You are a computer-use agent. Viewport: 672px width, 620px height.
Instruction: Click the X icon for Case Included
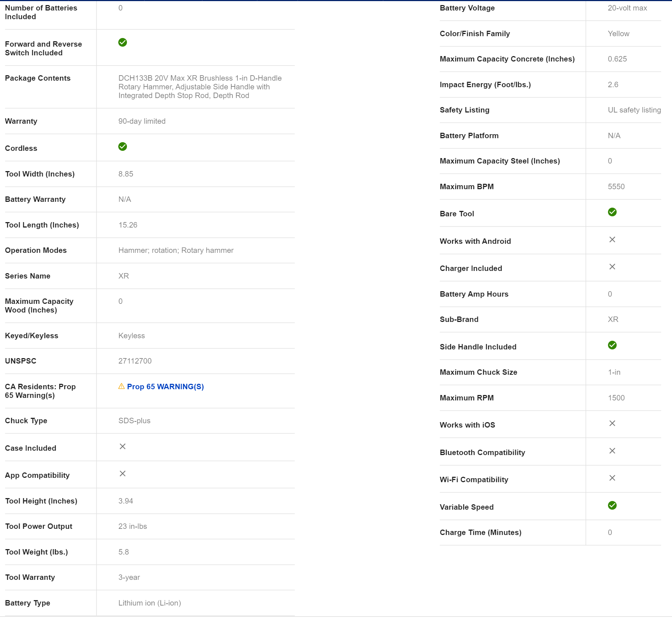(x=123, y=446)
